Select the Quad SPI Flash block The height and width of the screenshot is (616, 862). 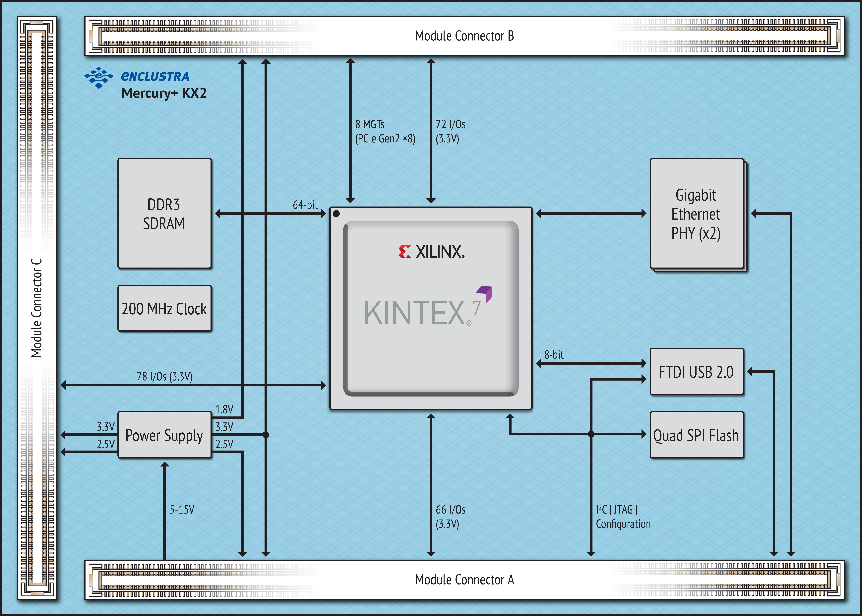click(696, 435)
